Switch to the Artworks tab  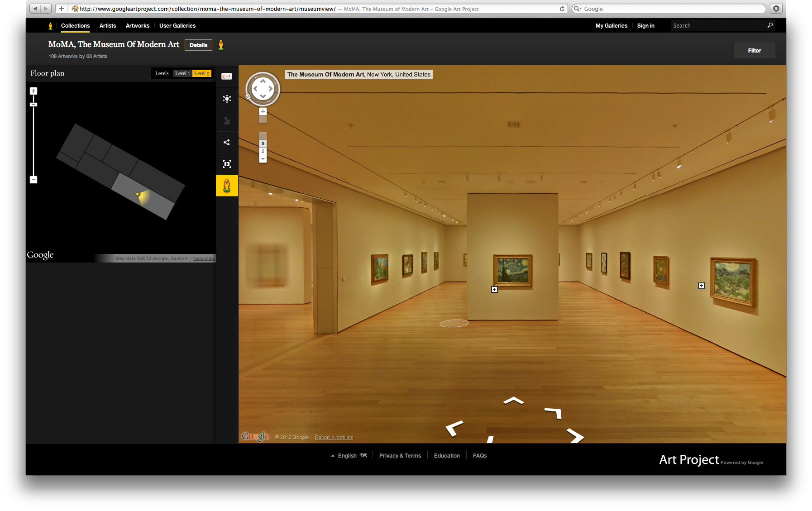137,26
